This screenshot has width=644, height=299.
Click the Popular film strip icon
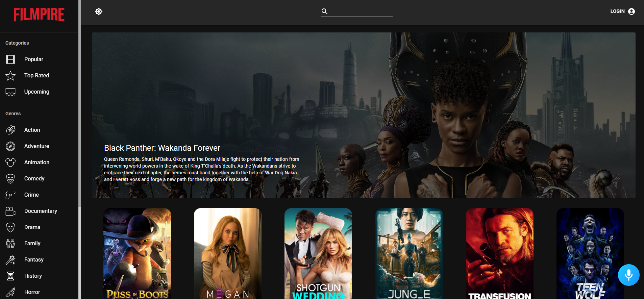pyautogui.click(x=10, y=59)
